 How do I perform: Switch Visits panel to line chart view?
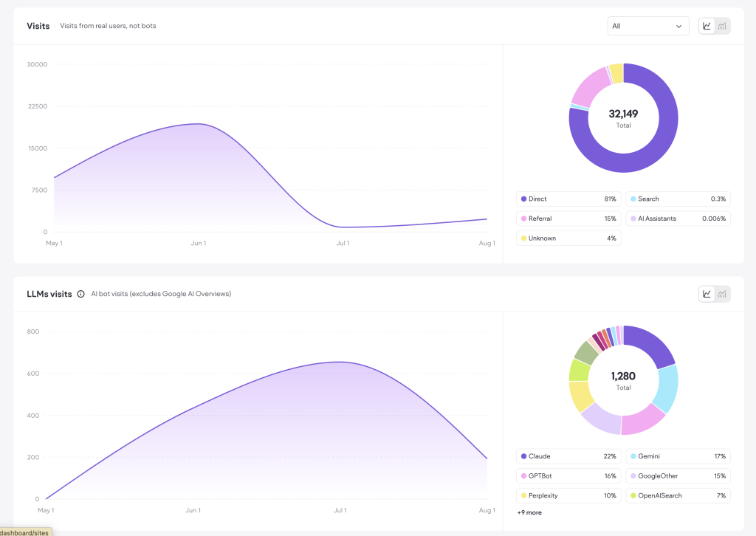[707, 26]
